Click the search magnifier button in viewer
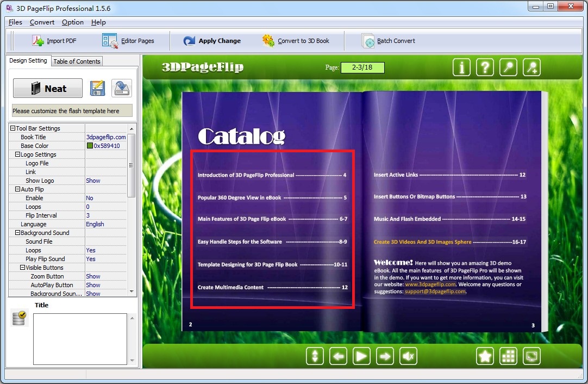 coord(509,67)
